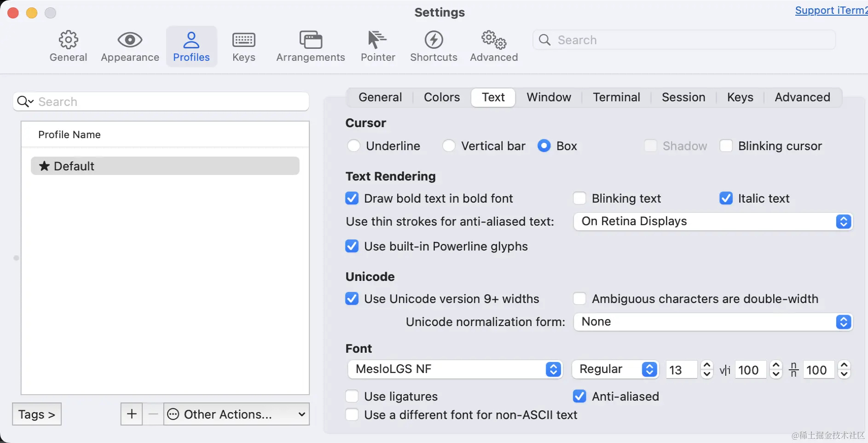868x443 pixels.
Task: Uncheck Use built-in Powerline glyphs
Action: 352,246
